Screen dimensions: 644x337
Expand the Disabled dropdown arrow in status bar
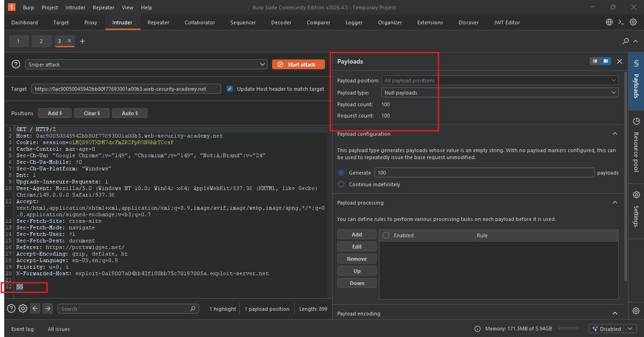coord(630,329)
